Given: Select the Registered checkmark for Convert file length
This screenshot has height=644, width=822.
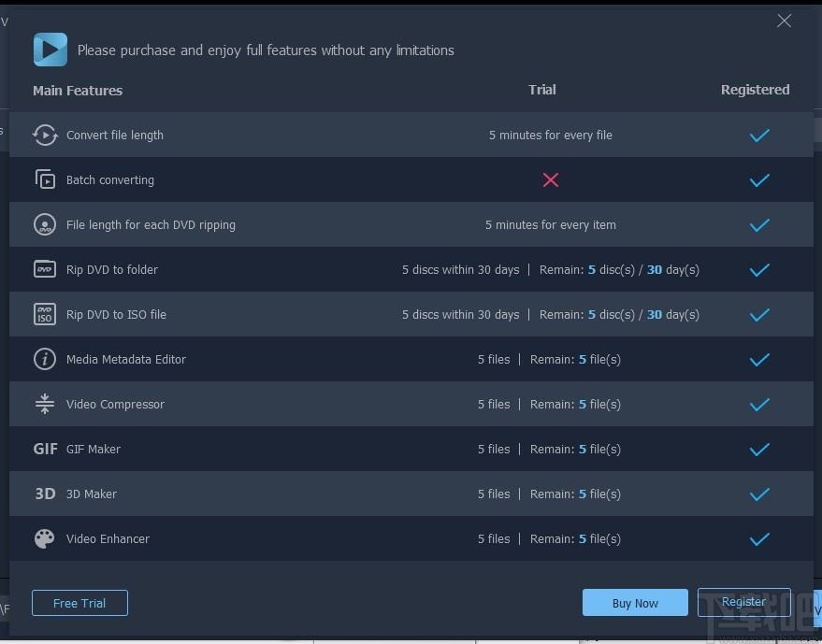Looking at the screenshot, I should pyautogui.click(x=759, y=136).
